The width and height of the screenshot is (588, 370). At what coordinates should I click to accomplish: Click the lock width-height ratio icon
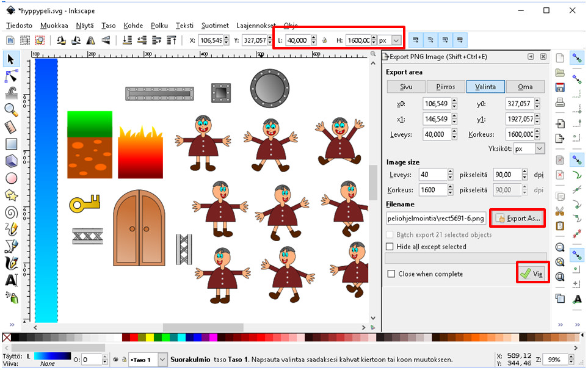(325, 40)
